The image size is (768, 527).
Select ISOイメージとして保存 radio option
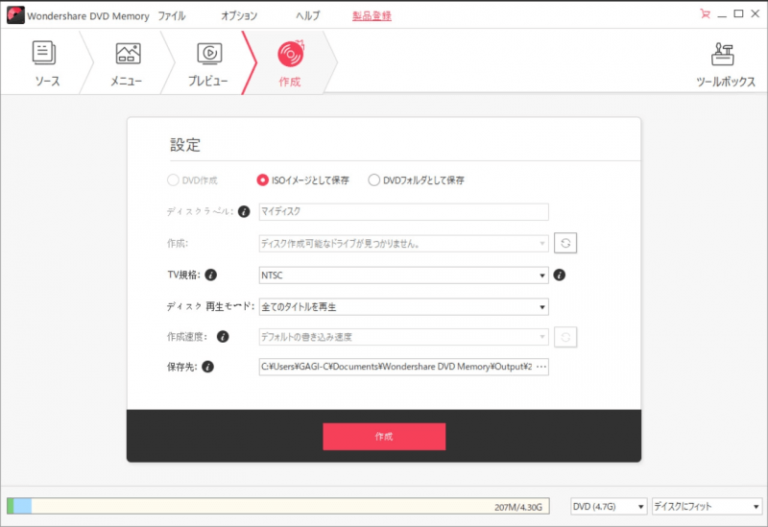(x=263, y=181)
